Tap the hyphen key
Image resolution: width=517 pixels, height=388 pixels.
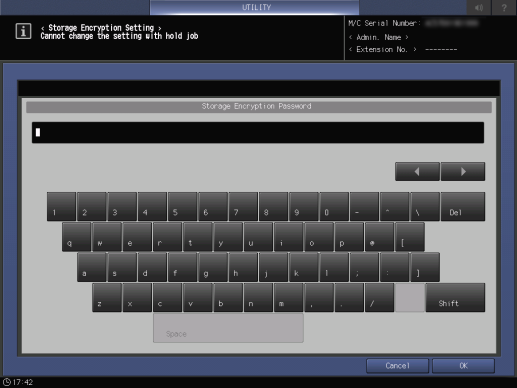pyautogui.click(x=365, y=206)
